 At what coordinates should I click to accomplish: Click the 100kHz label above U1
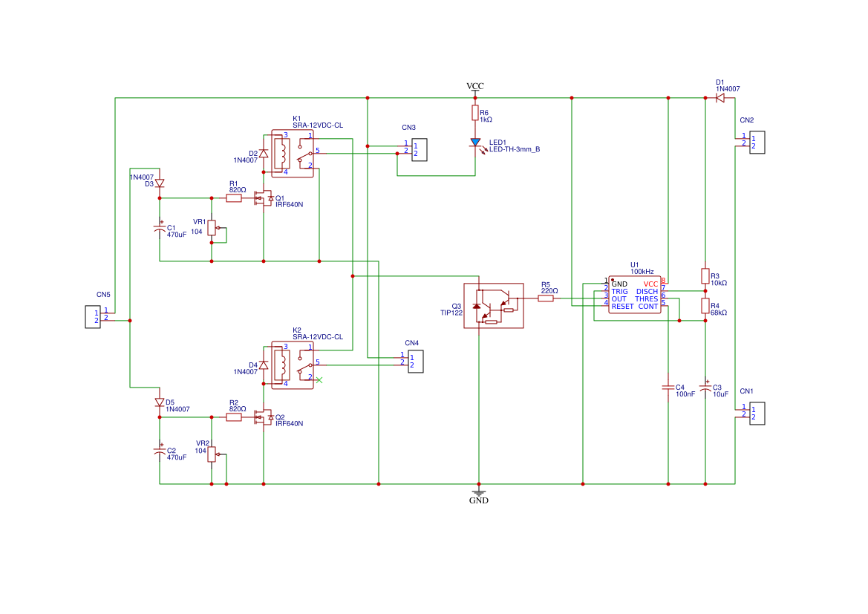[x=642, y=271]
